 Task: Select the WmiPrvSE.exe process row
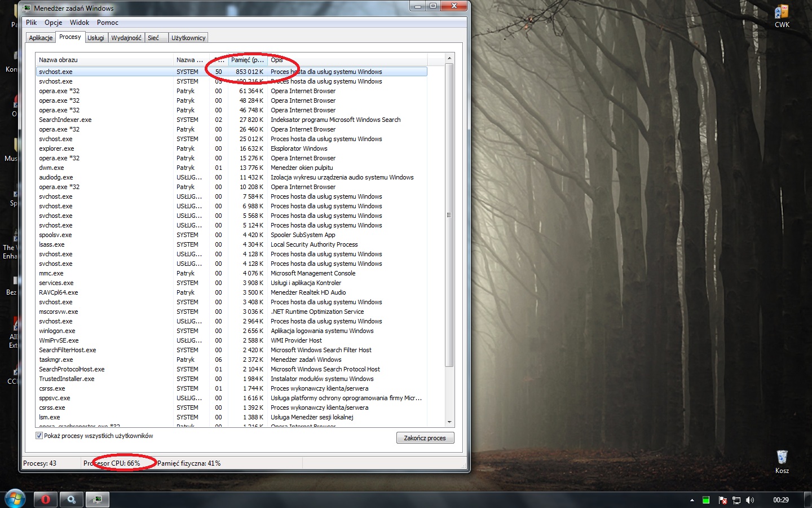point(231,340)
